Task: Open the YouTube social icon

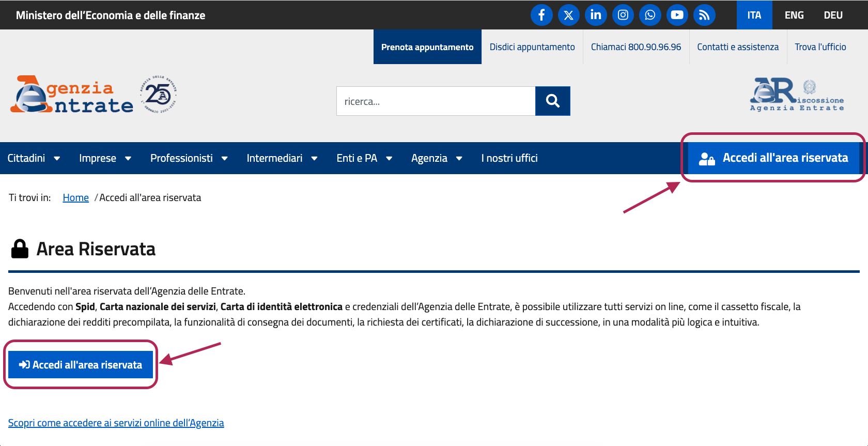Action: [677, 15]
